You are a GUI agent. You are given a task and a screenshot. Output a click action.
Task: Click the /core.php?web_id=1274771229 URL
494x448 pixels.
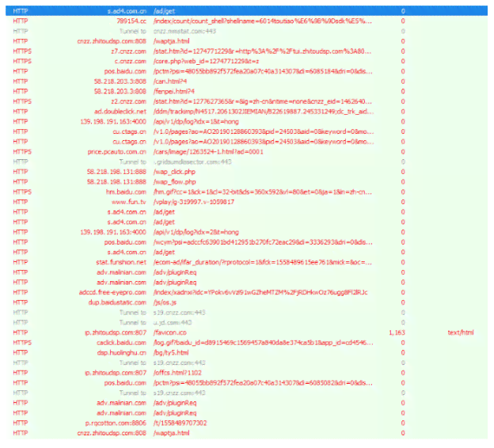click(206, 62)
